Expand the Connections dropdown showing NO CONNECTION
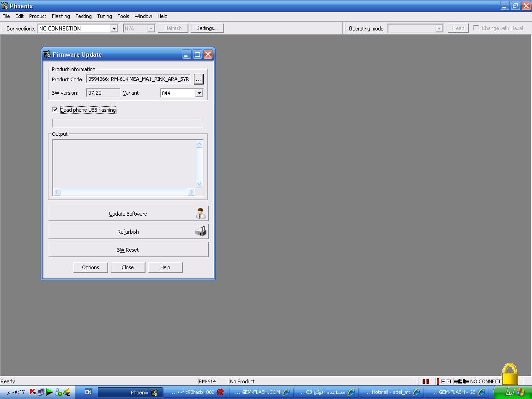The height and width of the screenshot is (399, 532). coord(114,29)
